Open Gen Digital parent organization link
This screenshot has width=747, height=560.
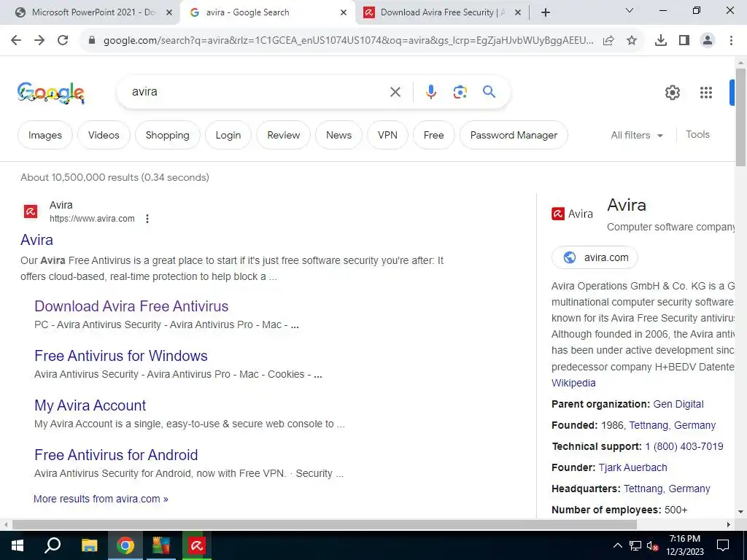pyautogui.click(x=678, y=404)
